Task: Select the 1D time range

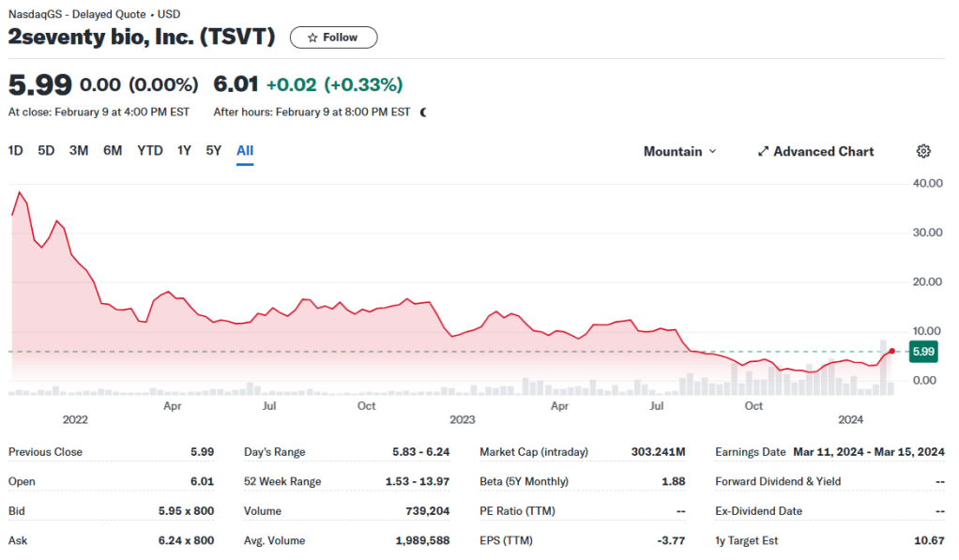Action: point(16,150)
